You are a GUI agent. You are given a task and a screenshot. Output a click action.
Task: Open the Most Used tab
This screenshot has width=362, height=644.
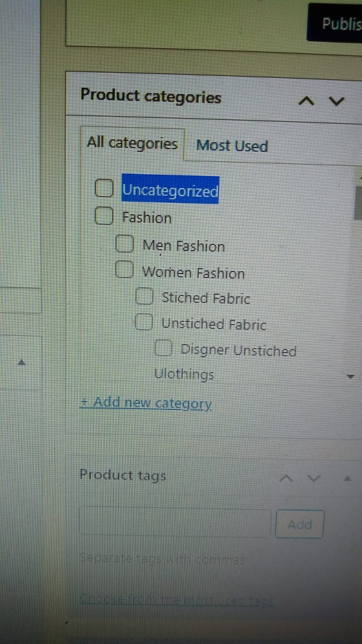[x=232, y=146]
